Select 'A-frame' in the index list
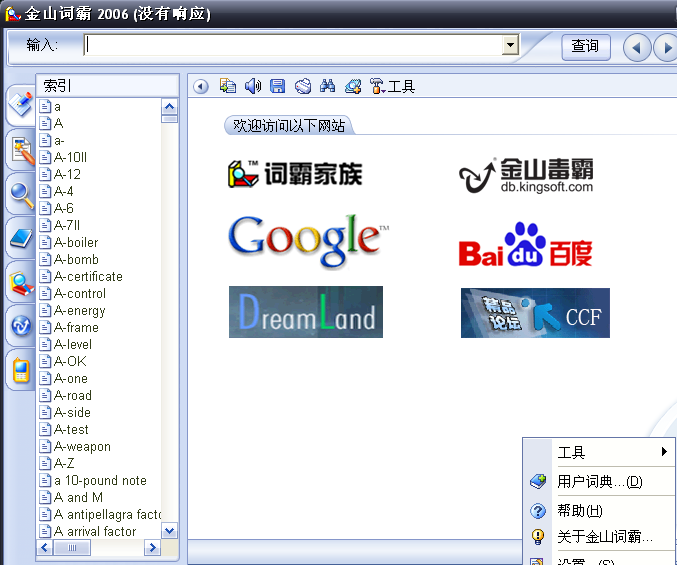Viewport: 677px width, 565px height. point(76,328)
